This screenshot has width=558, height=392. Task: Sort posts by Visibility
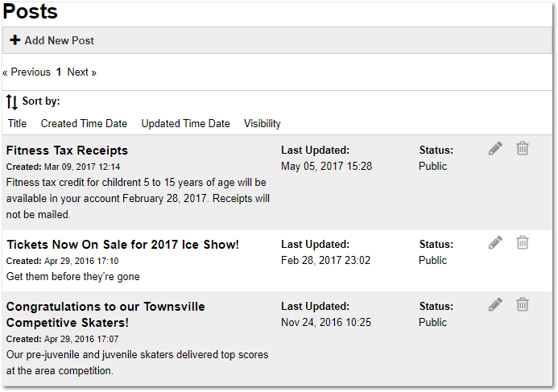click(x=262, y=124)
